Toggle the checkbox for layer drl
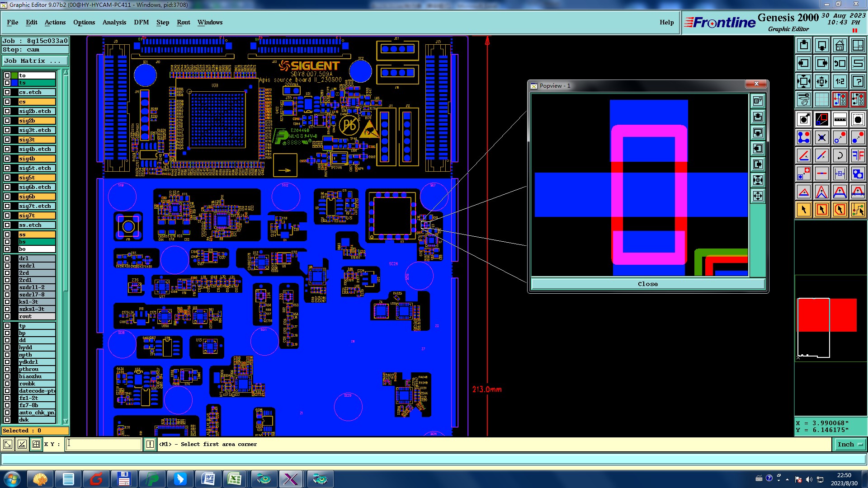Image resolution: width=868 pixels, height=488 pixels. [x=7, y=258]
